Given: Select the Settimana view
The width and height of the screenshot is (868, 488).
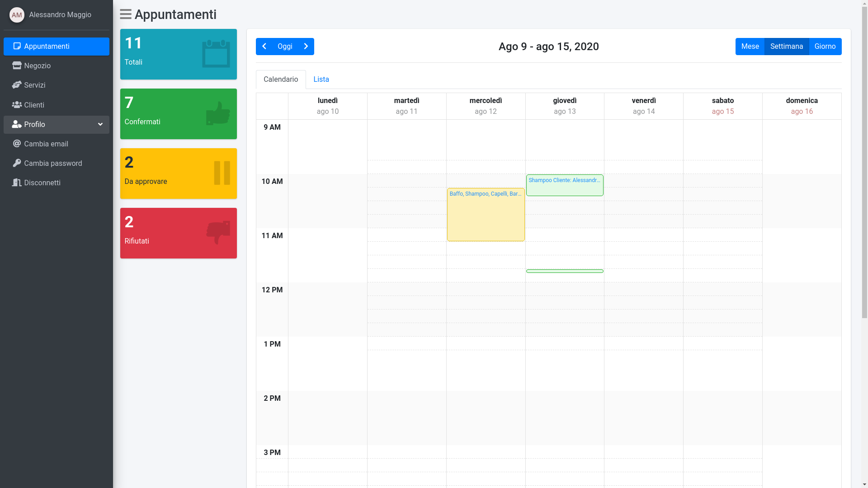Looking at the screenshot, I should pyautogui.click(x=786, y=47).
